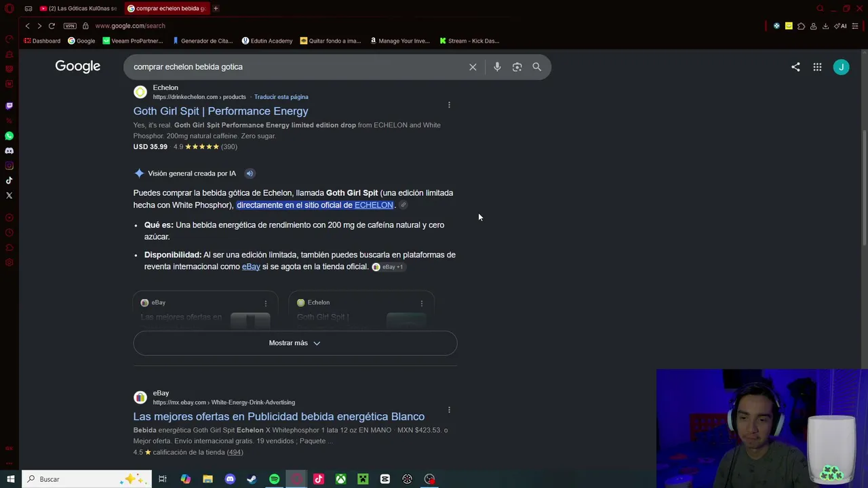
Task: Select the comprar echelon bebida Google tab
Action: coord(167,8)
